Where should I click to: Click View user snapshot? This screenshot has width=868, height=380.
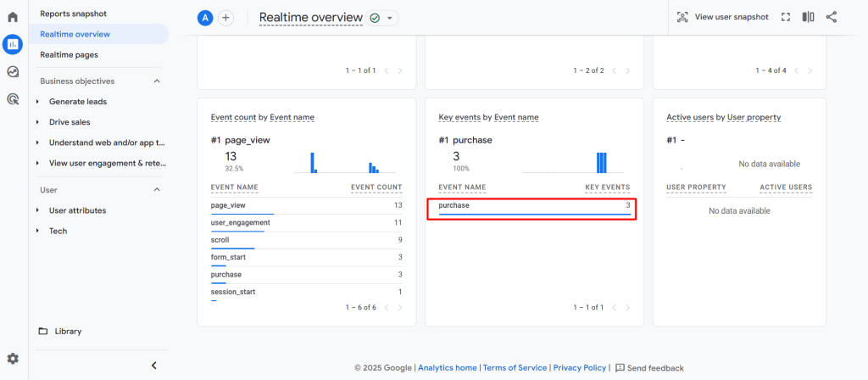(x=722, y=17)
